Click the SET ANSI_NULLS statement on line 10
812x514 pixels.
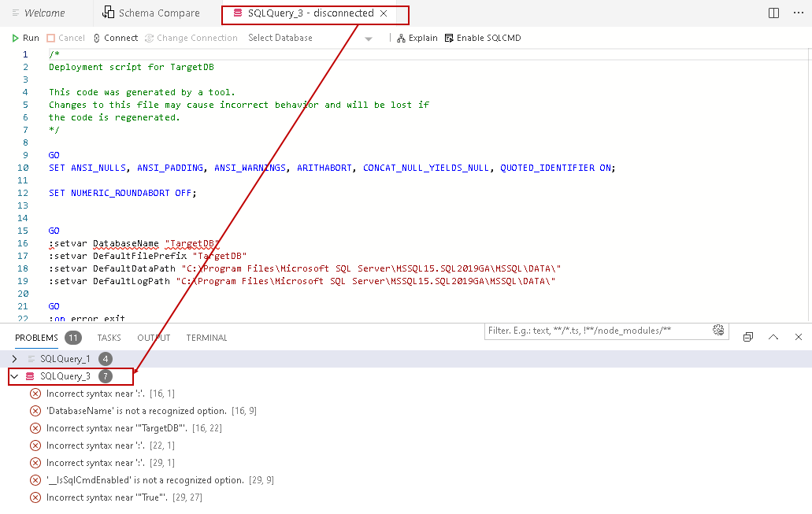click(x=332, y=168)
